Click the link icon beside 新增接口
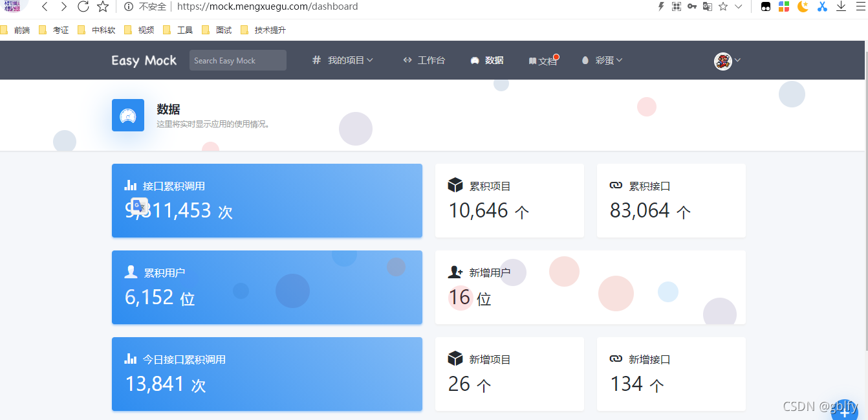The height and width of the screenshot is (420, 868). click(616, 359)
